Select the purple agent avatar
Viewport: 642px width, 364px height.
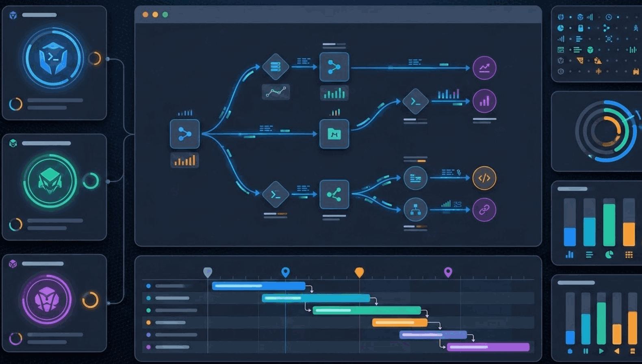tap(47, 300)
